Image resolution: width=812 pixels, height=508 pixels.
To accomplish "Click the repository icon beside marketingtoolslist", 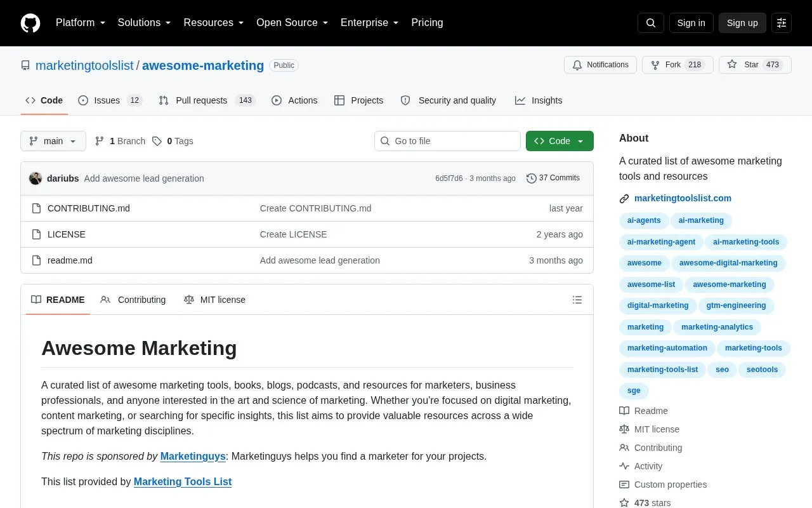I will click(x=25, y=65).
